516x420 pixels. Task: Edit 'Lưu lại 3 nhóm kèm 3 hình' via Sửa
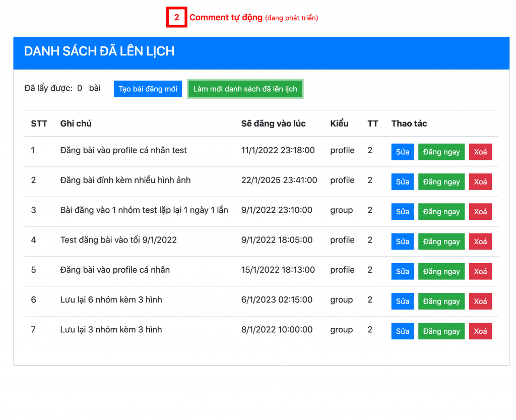tap(403, 331)
